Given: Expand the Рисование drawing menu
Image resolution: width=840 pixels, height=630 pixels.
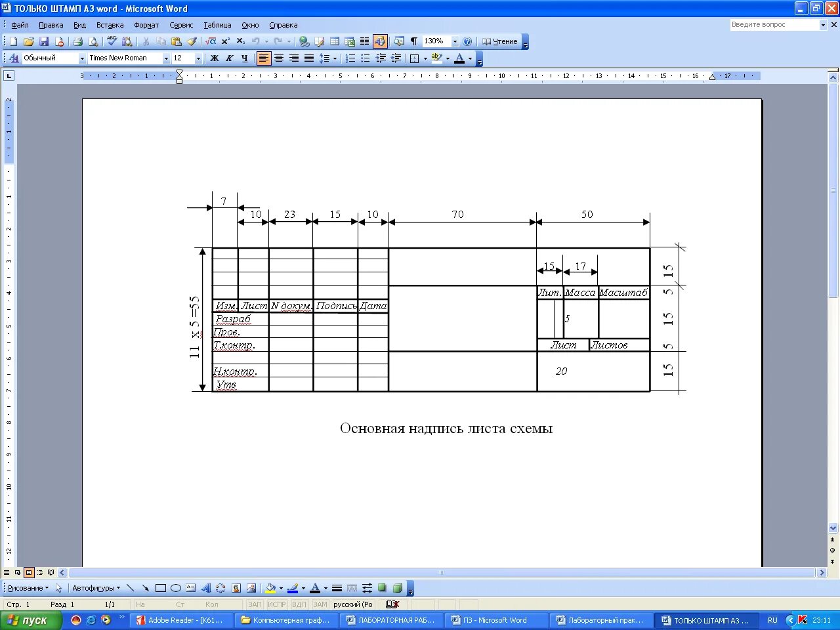Looking at the screenshot, I should (28, 588).
